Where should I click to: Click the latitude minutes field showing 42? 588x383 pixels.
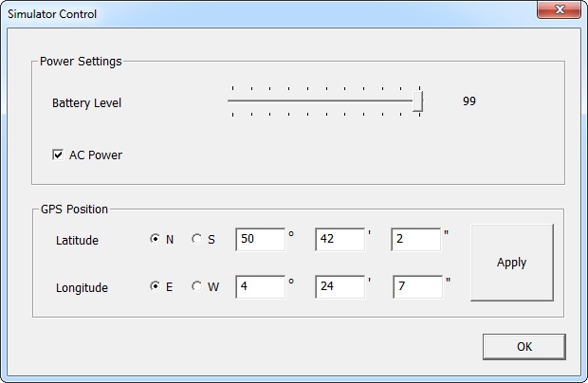[x=340, y=240]
